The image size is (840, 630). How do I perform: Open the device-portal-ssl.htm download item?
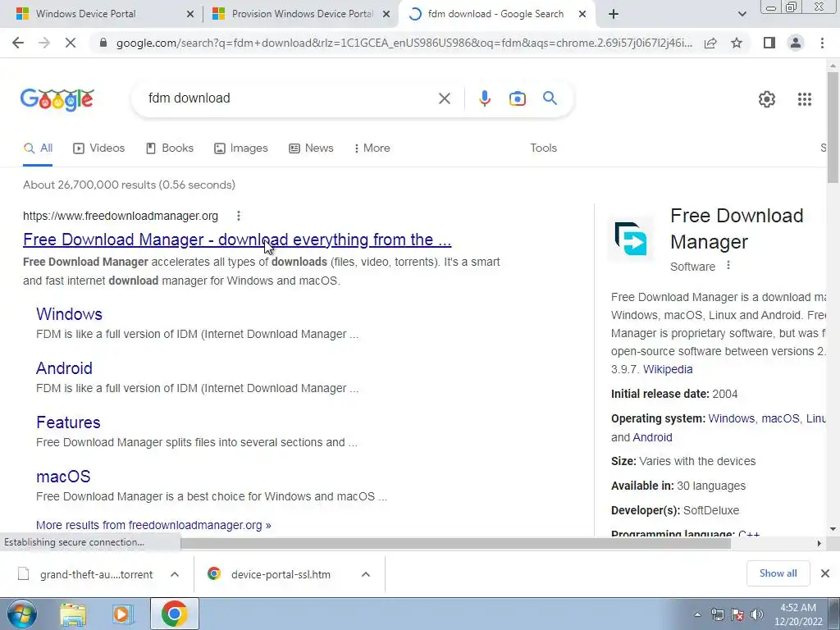[x=273, y=574]
